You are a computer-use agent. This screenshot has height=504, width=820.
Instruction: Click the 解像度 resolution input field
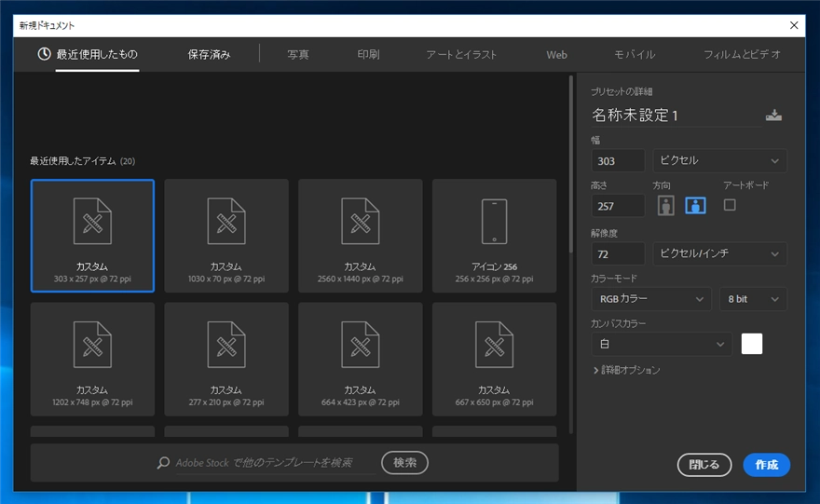click(x=618, y=254)
